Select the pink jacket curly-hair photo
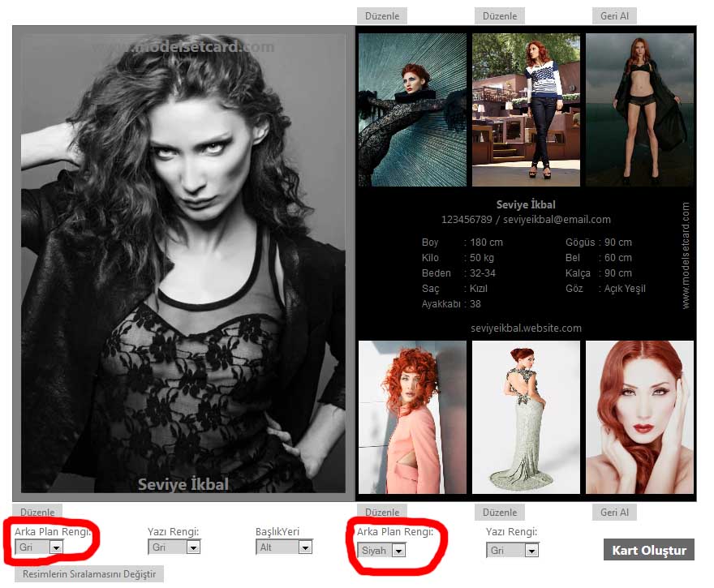This screenshot has width=714, height=588. point(412,417)
